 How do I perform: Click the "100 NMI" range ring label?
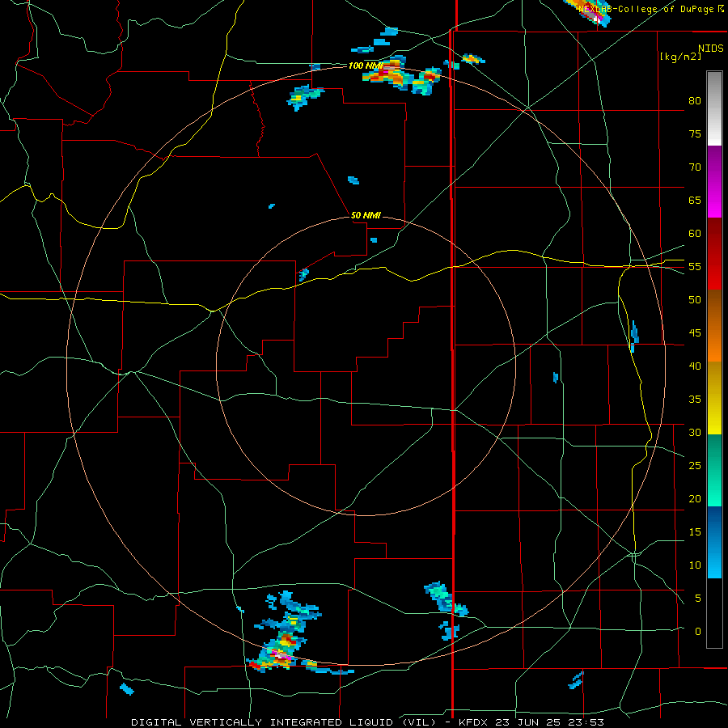click(x=366, y=66)
